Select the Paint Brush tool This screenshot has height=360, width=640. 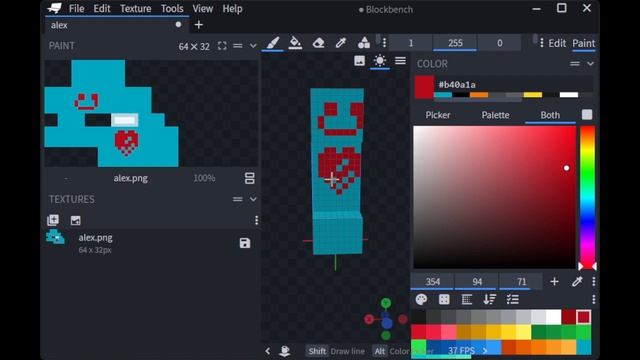273,42
